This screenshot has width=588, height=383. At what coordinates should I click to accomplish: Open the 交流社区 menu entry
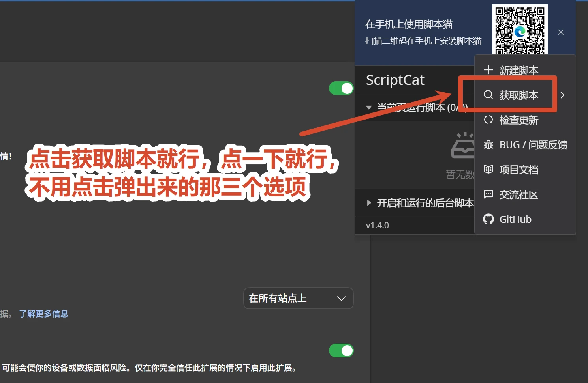pyautogui.click(x=525, y=194)
